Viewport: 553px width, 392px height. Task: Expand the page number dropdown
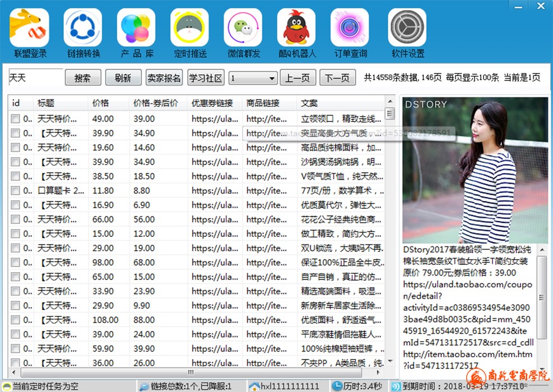272,78
